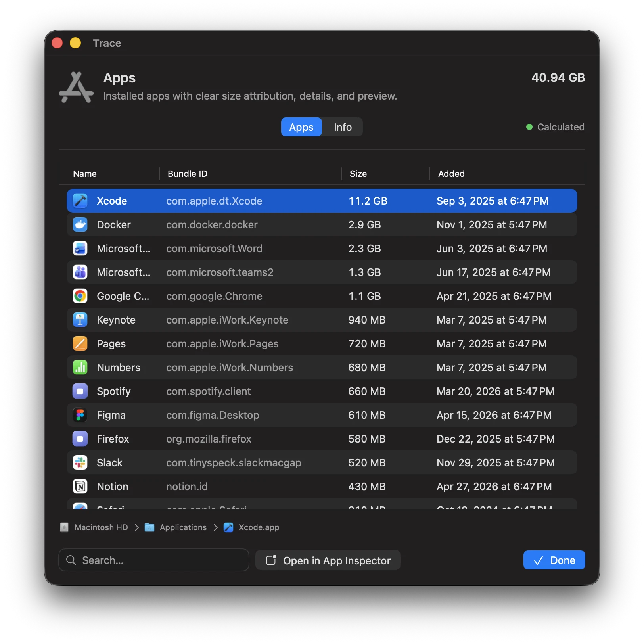644x644 pixels.
Task: Sort by the Added column header
Action: pos(451,174)
